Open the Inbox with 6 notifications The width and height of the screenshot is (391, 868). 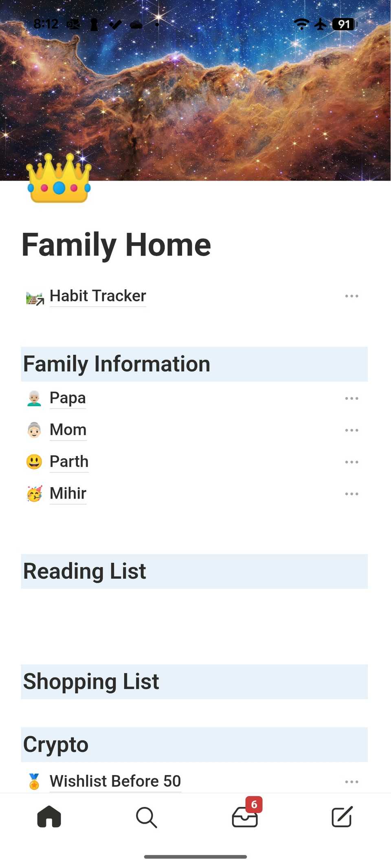pos(245,816)
